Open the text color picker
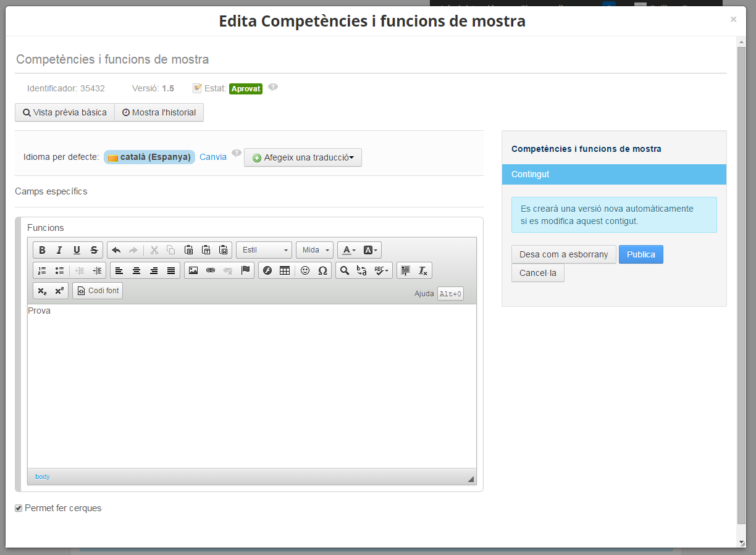The width and height of the screenshot is (756, 555). pos(349,250)
